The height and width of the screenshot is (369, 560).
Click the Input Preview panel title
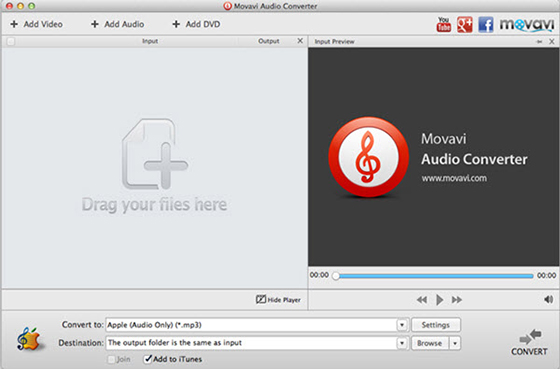click(x=334, y=41)
